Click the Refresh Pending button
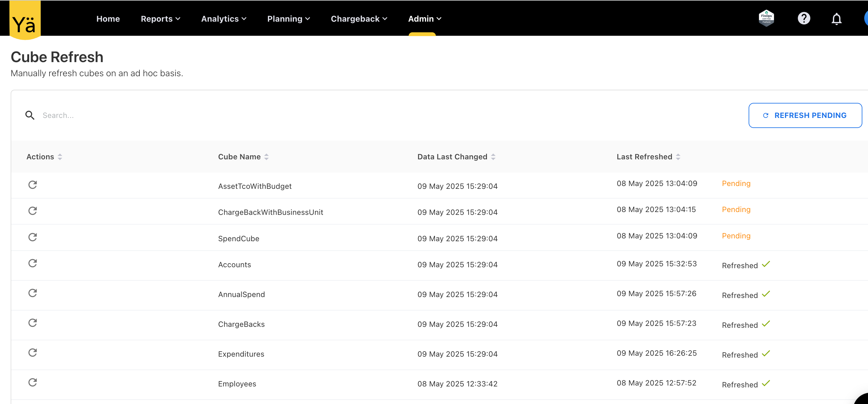 point(805,115)
